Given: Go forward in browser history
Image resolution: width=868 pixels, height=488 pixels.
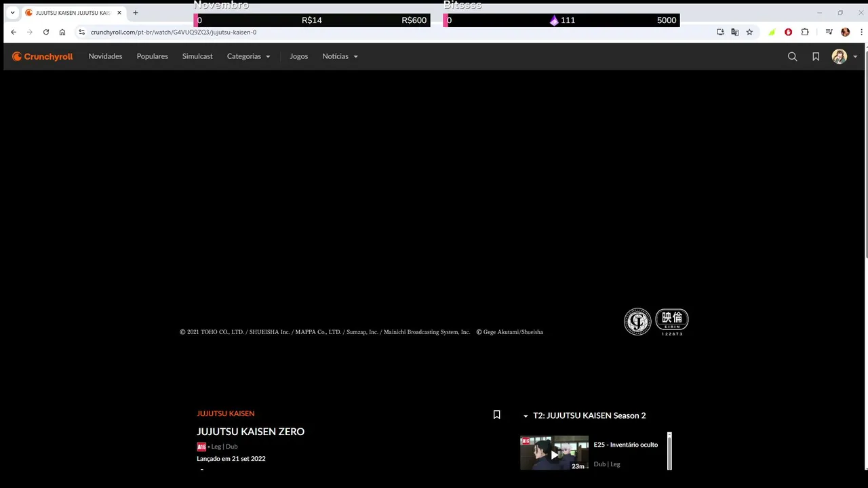Looking at the screenshot, I should [x=30, y=32].
